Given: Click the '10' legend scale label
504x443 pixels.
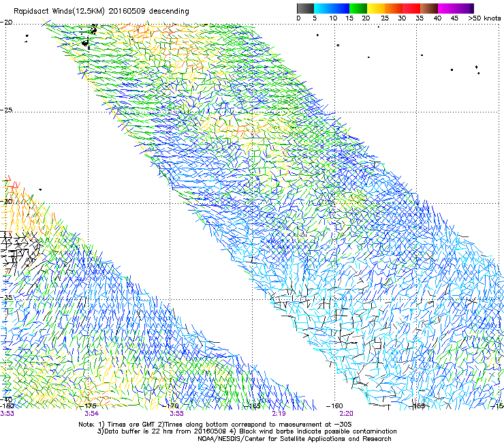Looking at the screenshot, I should tap(333, 18).
